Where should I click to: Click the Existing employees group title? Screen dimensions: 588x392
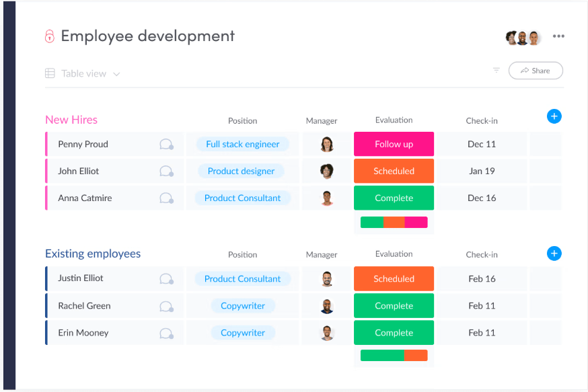[93, 253]
